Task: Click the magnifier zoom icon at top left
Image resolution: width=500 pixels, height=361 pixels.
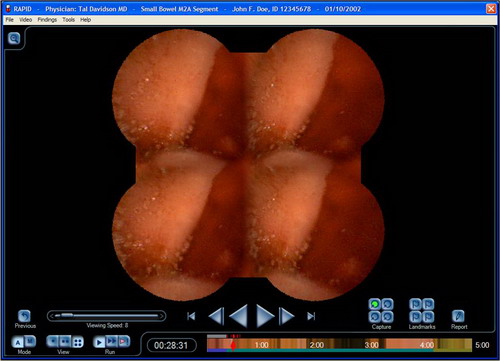Action: click(14, 39)
